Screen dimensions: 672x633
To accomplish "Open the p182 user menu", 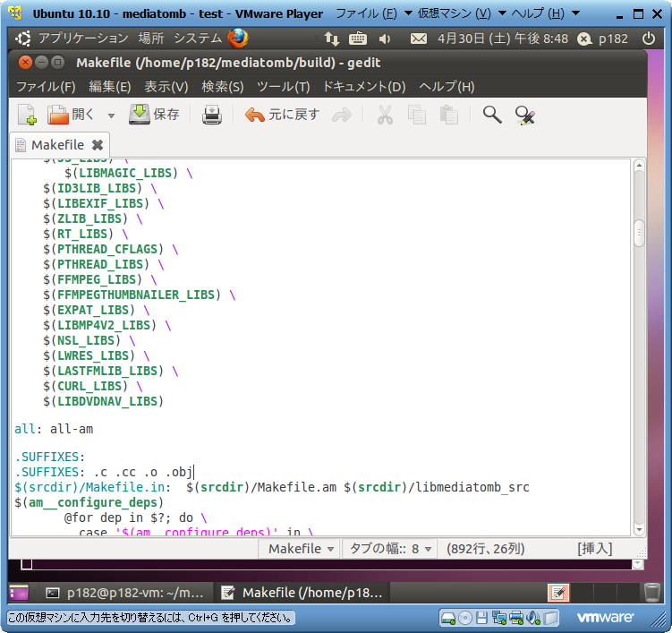I will [x=602, y=39].
